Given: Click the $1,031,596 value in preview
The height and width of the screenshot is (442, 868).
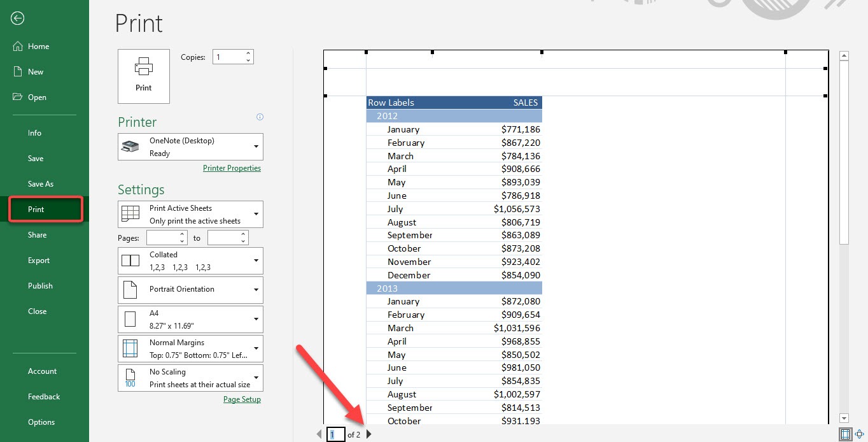Looking at the screenshot, I should 517,328.
